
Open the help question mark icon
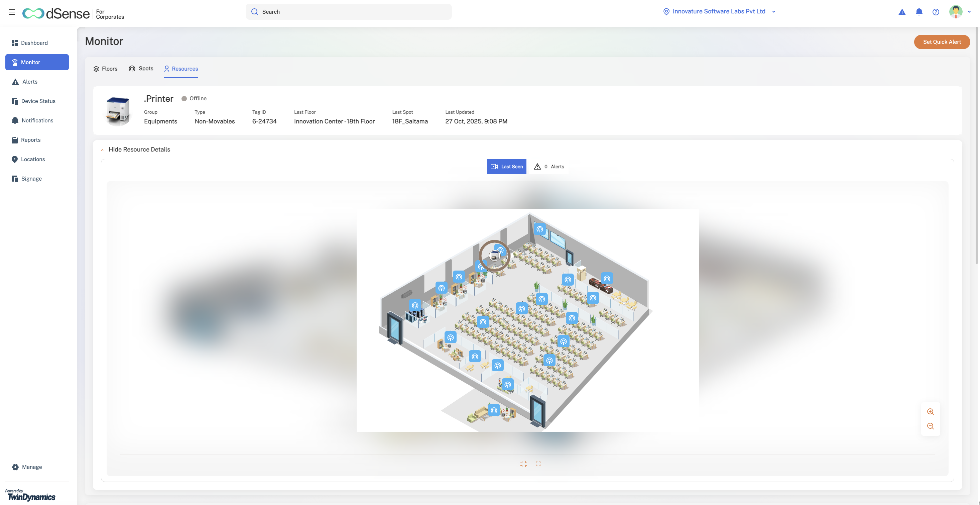click(936, 12)
